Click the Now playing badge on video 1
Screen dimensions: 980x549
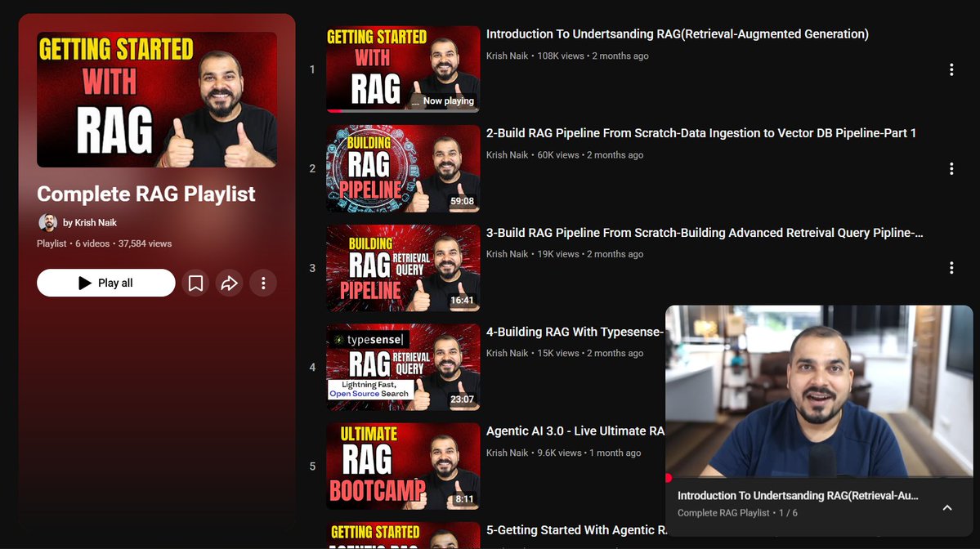point(443,100)
